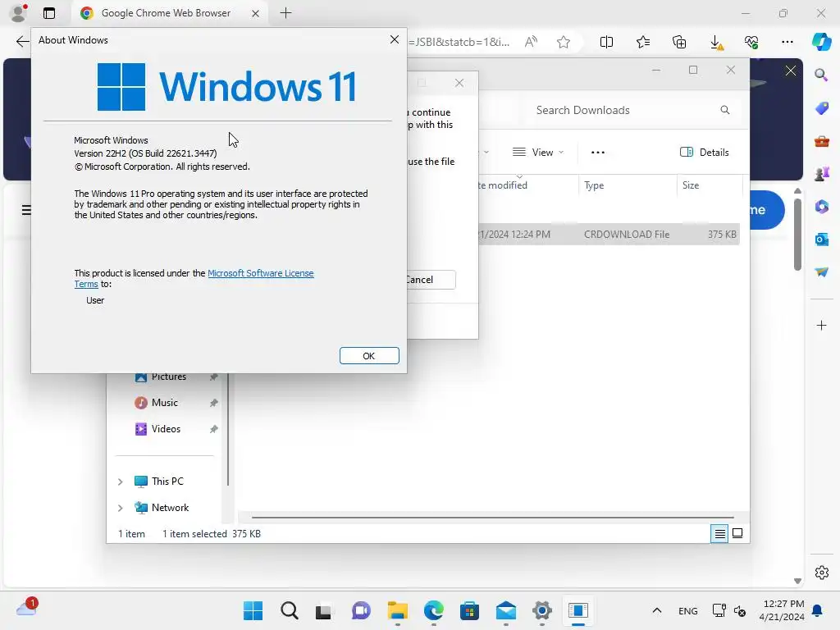Open Edge Collections
The height and width of the screenshot is (630, 840).
click(679, 42)
